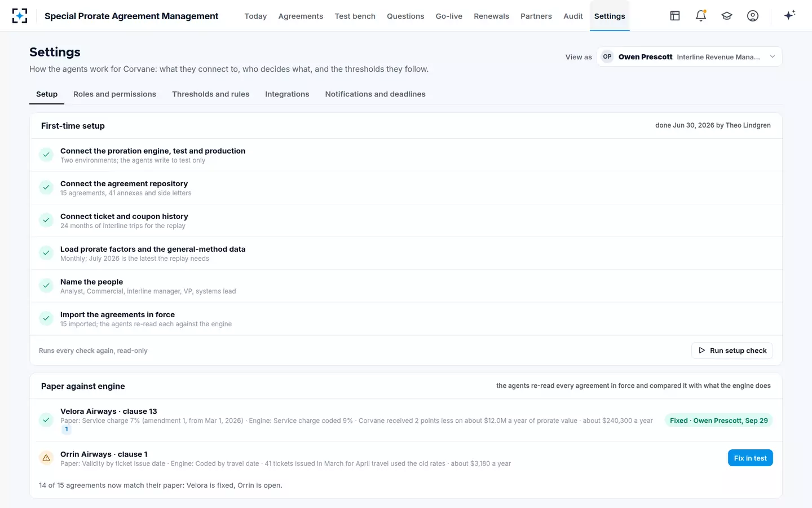Click the check icon beside Import the agreements in force

pos(46,318)
